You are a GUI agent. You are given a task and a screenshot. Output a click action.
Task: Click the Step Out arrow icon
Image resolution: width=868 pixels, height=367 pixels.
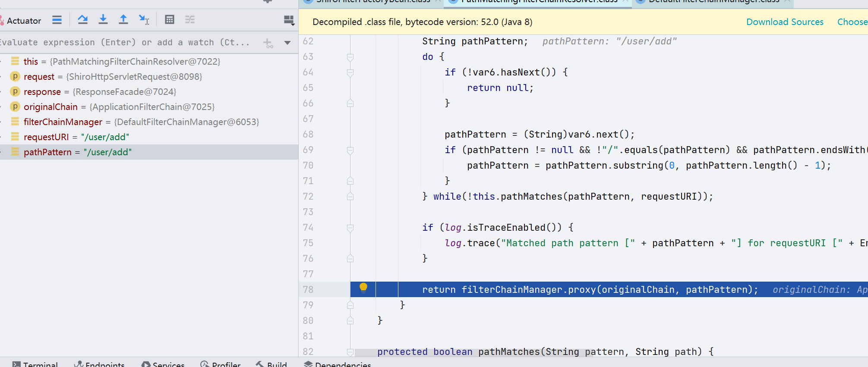tap(123, 20)
